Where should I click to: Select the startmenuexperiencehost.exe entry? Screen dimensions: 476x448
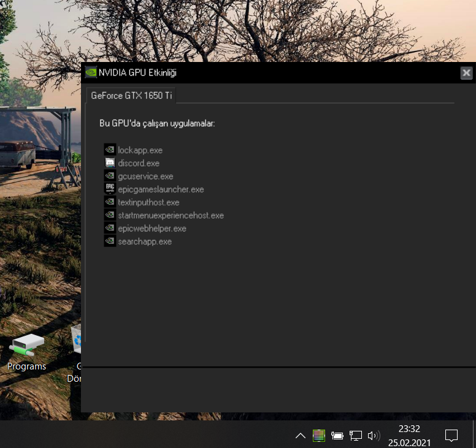[x=171, y=215]
